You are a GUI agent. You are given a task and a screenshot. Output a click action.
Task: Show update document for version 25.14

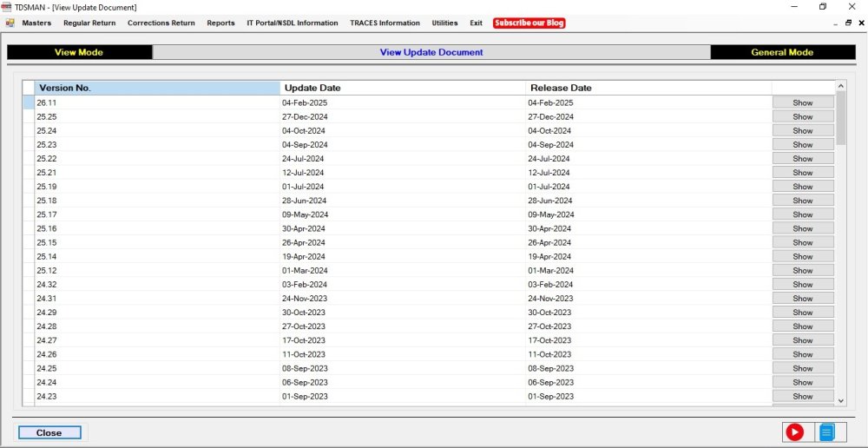pos(803,256)
